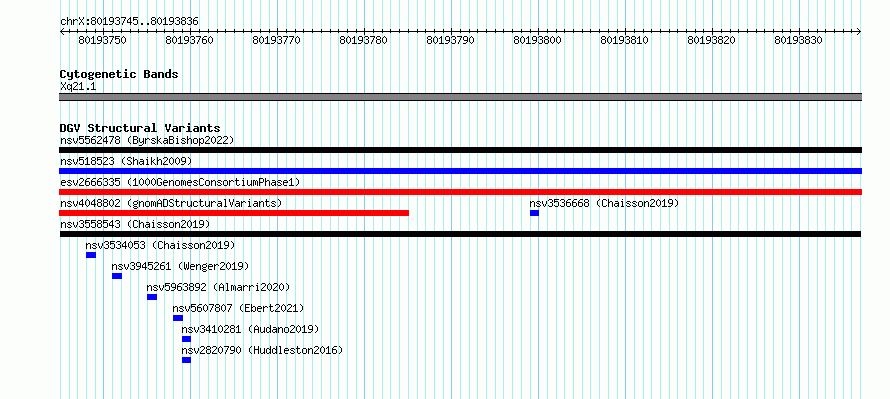This screenshot has width=890, height=399.
Task: Click the nsv5963892 (Almarri2020) label
Action: coord(218,287)
